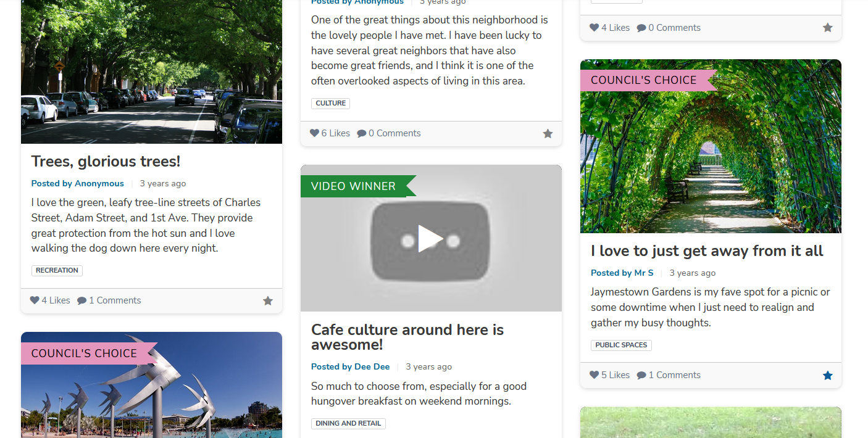The image size is (868, 438).
Task: Click text starting I love the green, leafy
Action: pos(146,225)
